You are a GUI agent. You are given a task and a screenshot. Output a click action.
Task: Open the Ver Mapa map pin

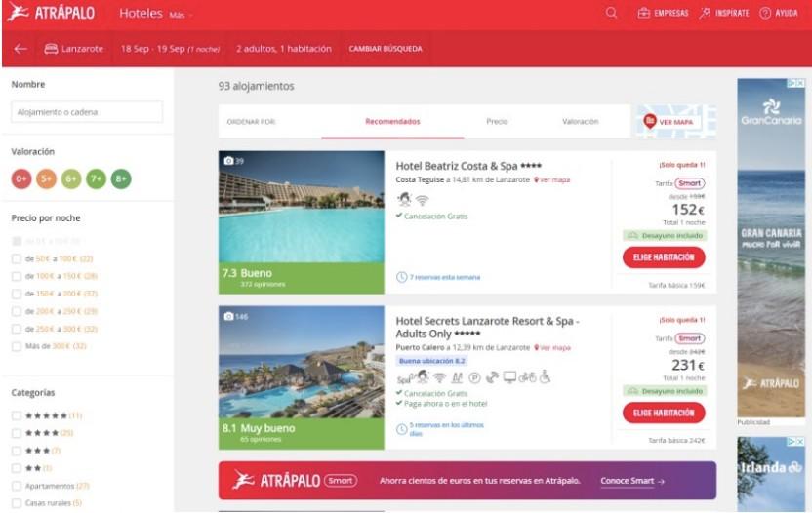[x=649, y=121]
